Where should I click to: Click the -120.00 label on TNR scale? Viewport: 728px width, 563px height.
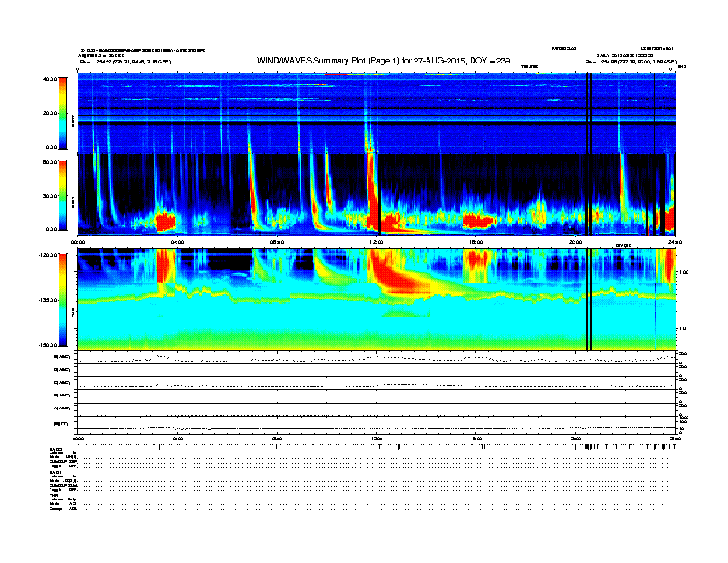point(48,255)
